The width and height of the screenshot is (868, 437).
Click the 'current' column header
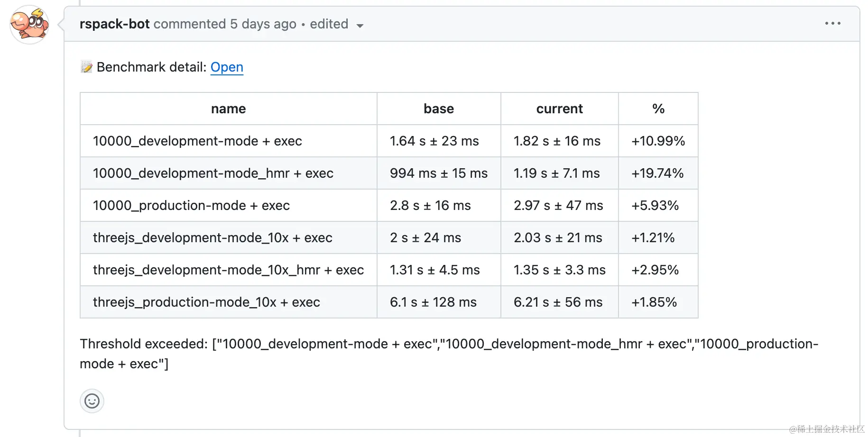(560, 109)
